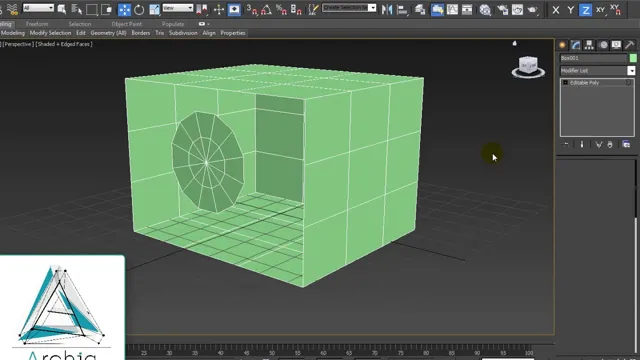This screenshot has height=360, width=640.
Task: Switch to the Selection ribbon tab
Action: [x=80, y=24]
